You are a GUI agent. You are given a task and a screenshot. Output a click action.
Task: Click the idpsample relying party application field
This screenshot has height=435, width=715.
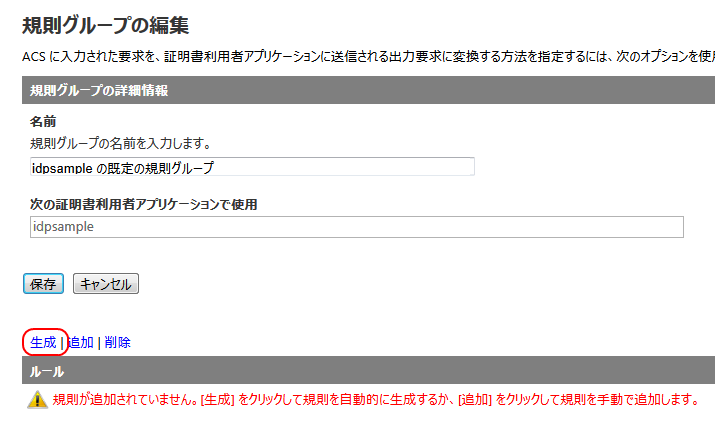click(x=356, y=227)
